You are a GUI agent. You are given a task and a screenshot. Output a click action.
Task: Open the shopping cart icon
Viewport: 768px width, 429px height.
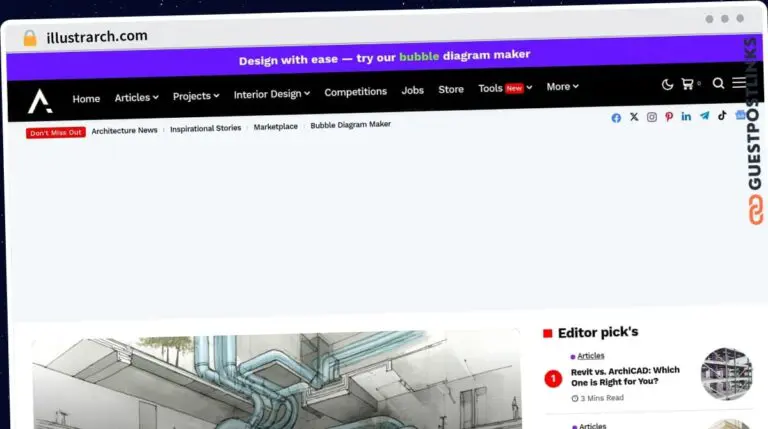tap(688, 84)
